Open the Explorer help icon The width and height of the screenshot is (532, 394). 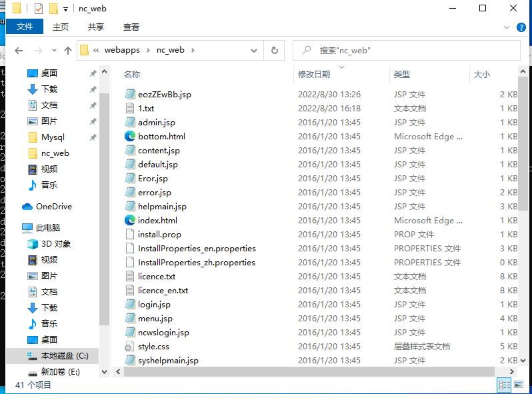pos(521,27)
